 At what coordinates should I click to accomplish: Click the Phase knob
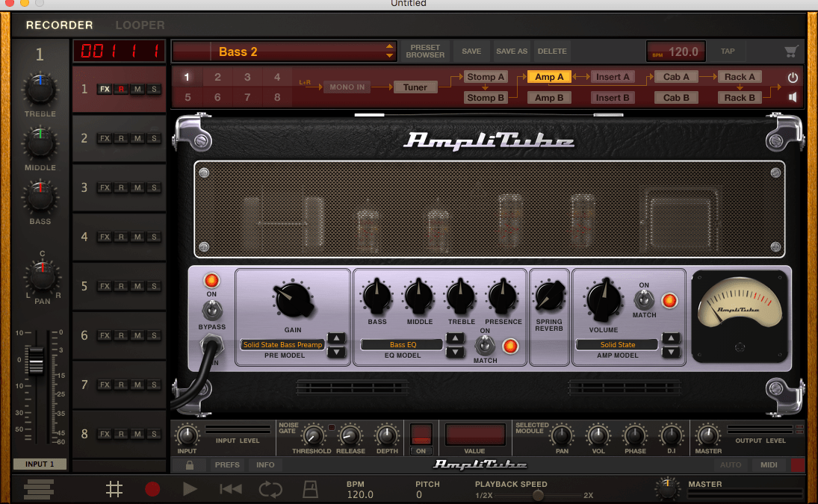634,435
